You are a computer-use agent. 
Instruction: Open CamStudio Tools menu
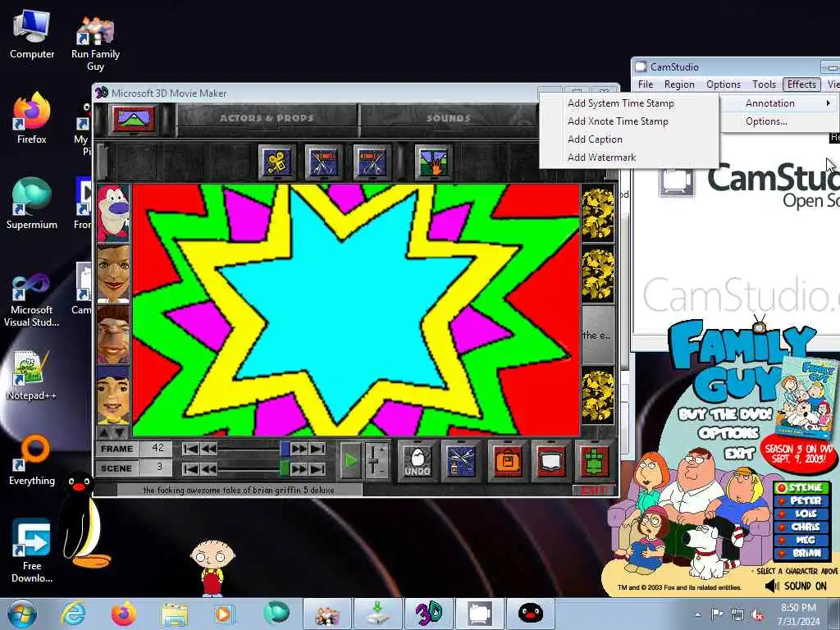click(764, 84)
